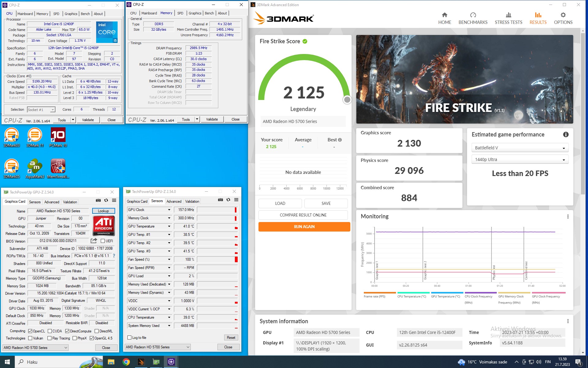This screenshot has height=368, width=588.
Task: Switch to SPD tab in CPU-Z Memory window
Action: [180, 13]
